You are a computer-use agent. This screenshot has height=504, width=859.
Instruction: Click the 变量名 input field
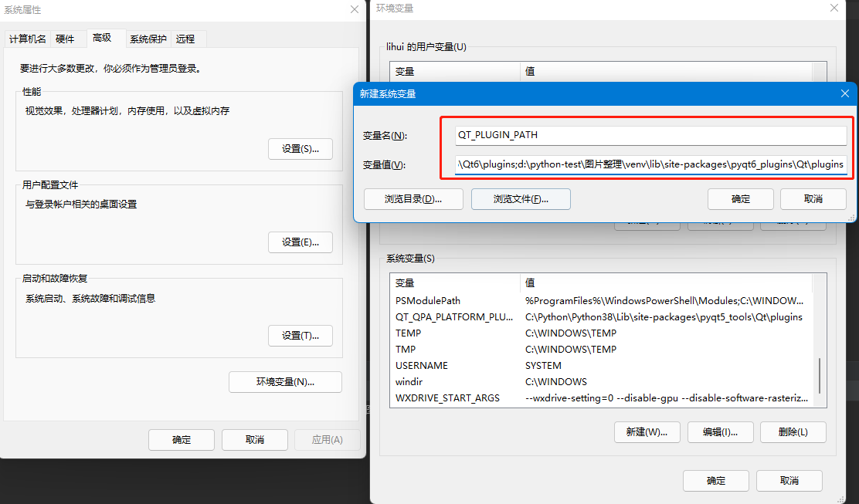(649, 133)
